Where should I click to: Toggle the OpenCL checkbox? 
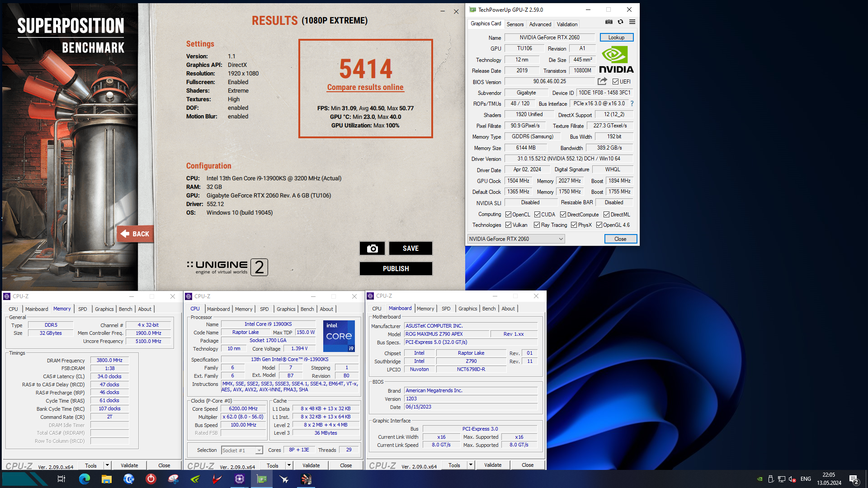(508, 215)
